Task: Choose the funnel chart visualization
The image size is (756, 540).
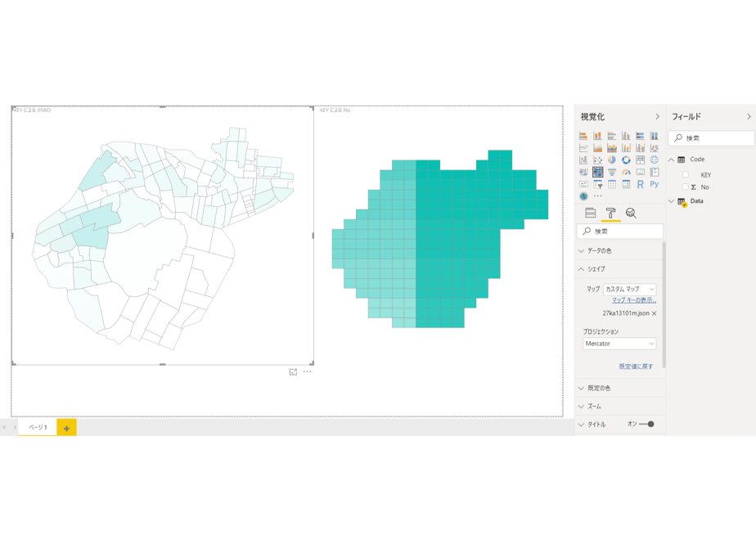Action: point(611,172)
